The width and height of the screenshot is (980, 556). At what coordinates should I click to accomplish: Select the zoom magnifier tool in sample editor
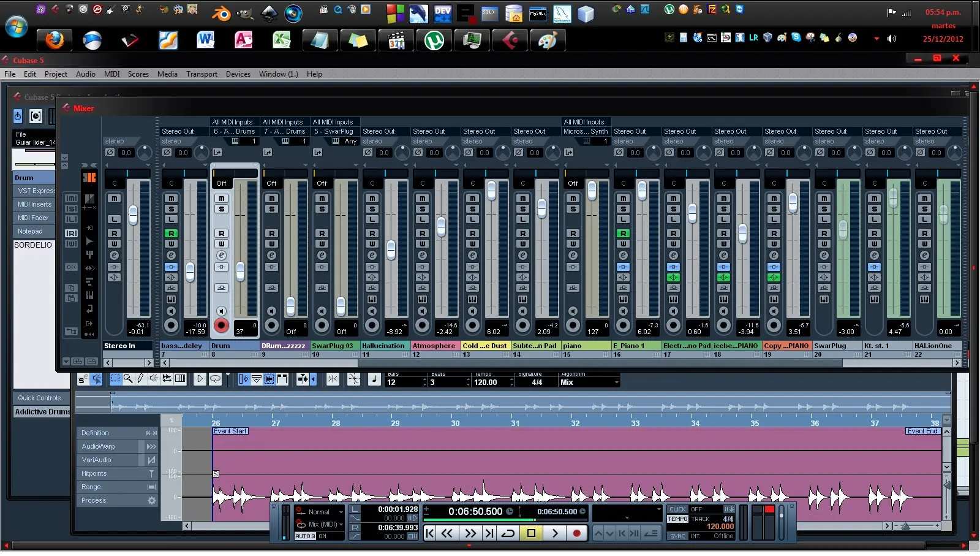128,379
